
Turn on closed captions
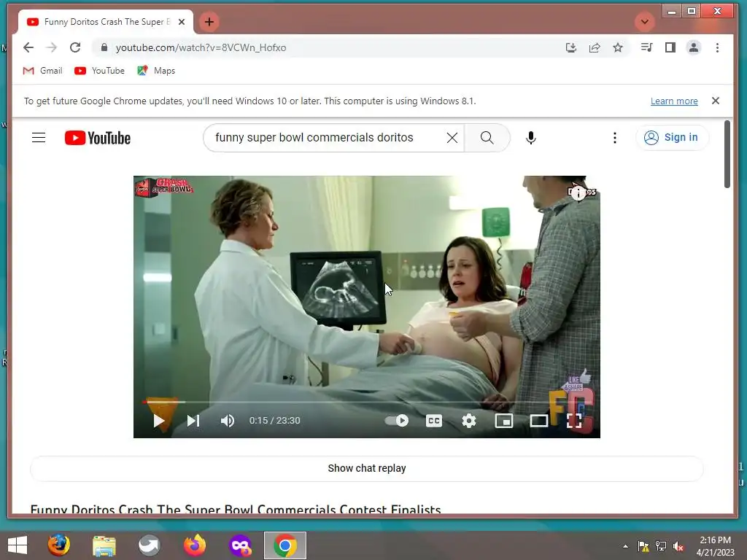click(433, 421)
